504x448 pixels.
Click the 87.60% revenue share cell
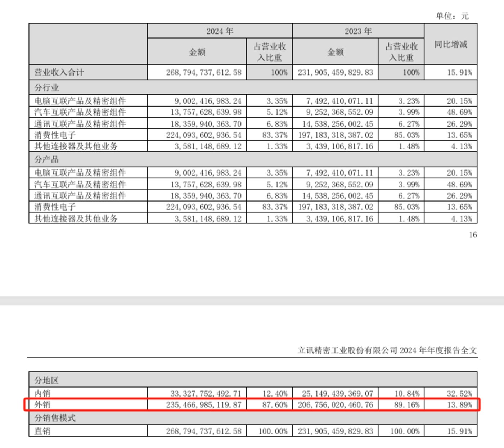coord(275,405)
